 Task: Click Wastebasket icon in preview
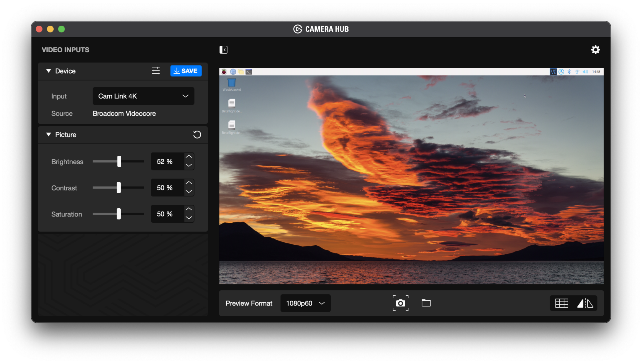232,83
